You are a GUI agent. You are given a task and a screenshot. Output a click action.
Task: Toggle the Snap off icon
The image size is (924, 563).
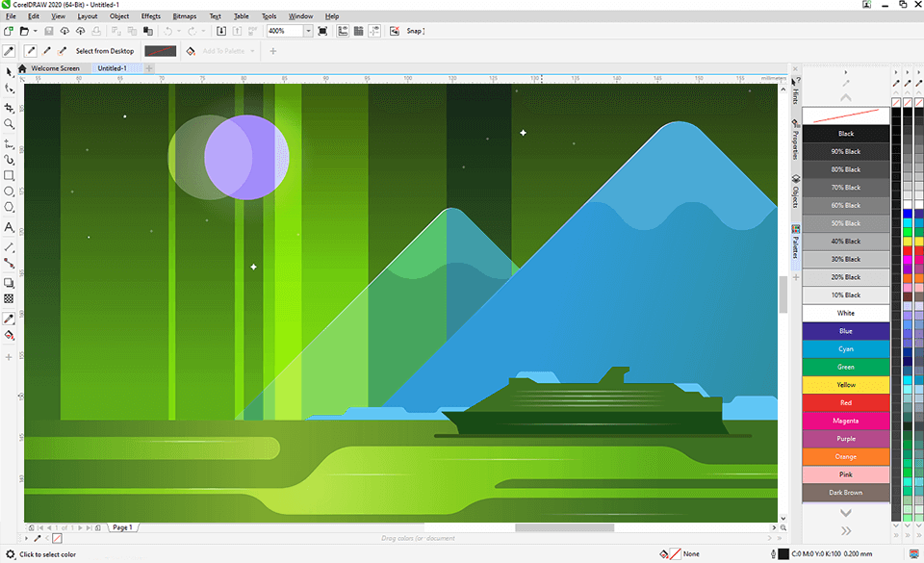pos(395,31)
